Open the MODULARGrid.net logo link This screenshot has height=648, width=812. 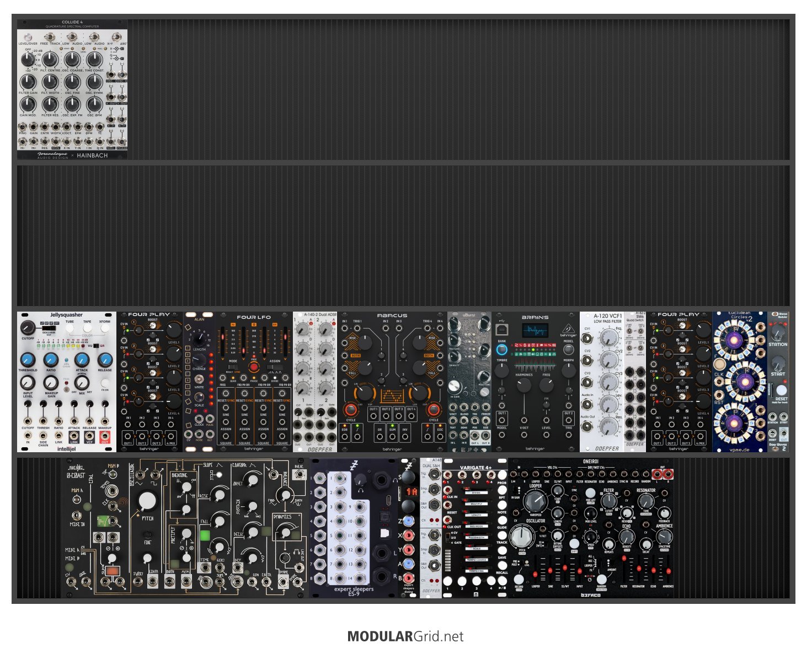pyautogui.click(x=405, y=636)
